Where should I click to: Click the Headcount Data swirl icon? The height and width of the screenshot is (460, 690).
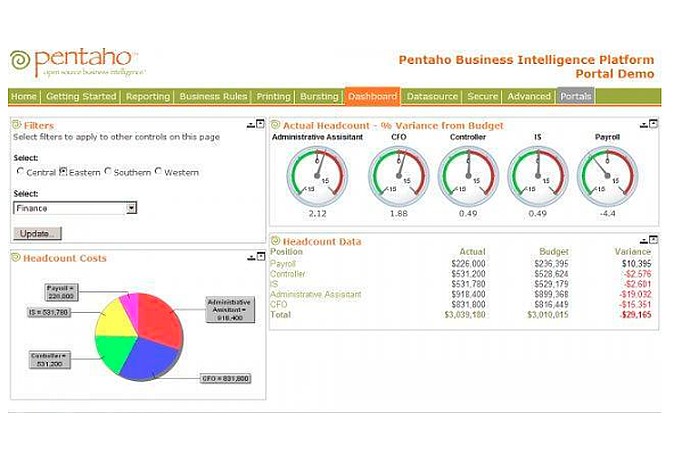[275, 241]
